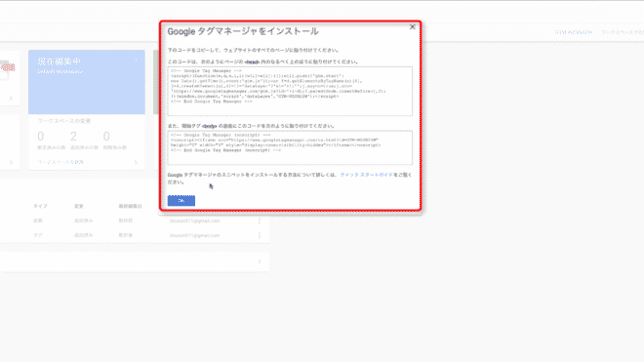Click the タイプ column header
Screen dimensions: 644x362
click(x=40, y=206)
